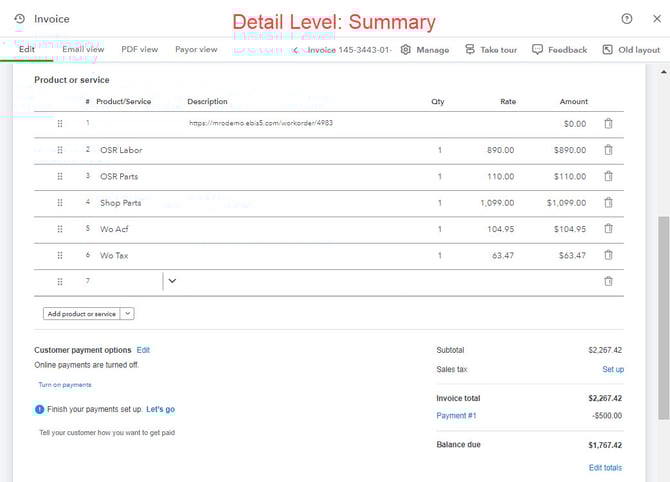Click the Description column header
670x482 pixels.
207,101
